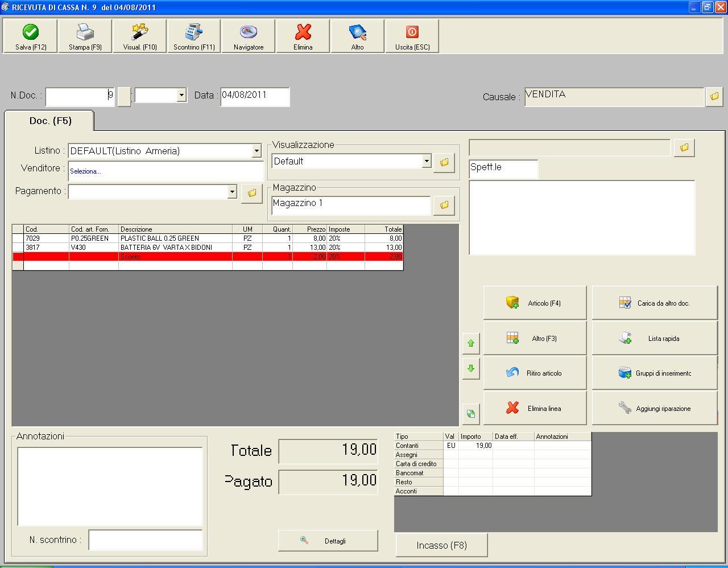Screen dimensions: 728x568
Task: Click the Magazzino 1 field
Action: [x=351, y=205]
